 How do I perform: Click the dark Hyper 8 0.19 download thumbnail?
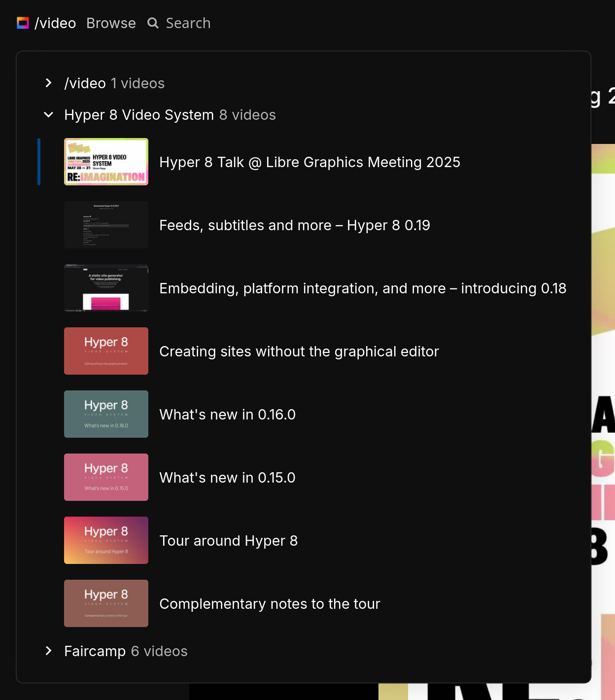pos(106,225)
